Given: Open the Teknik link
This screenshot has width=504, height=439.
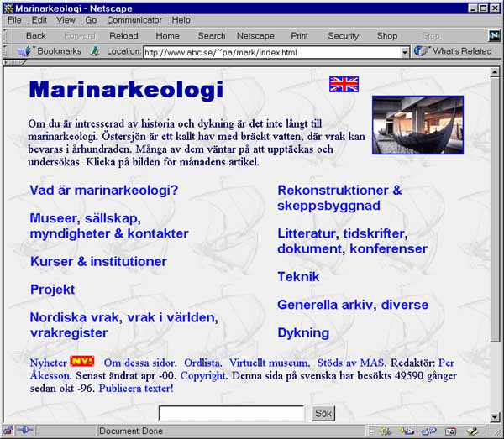Looking at the screenshot, I should point(298,276).
